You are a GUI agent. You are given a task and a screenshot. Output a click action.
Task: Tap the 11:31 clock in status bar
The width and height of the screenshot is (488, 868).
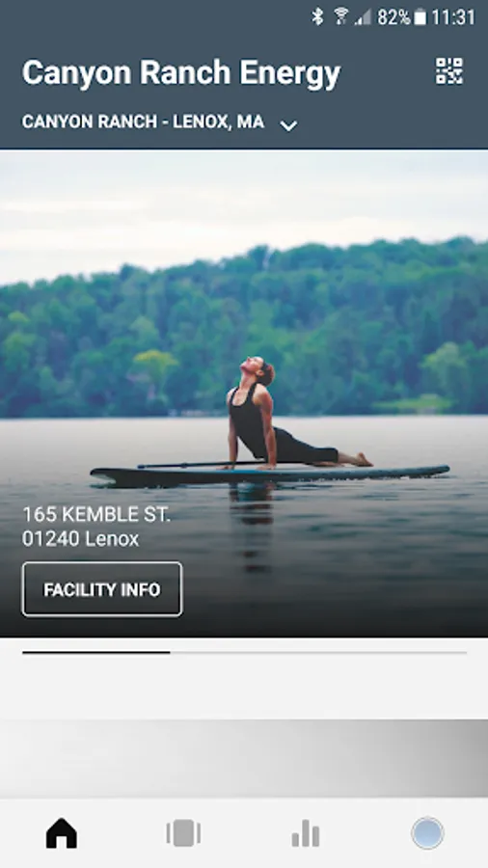coord(453,17)
